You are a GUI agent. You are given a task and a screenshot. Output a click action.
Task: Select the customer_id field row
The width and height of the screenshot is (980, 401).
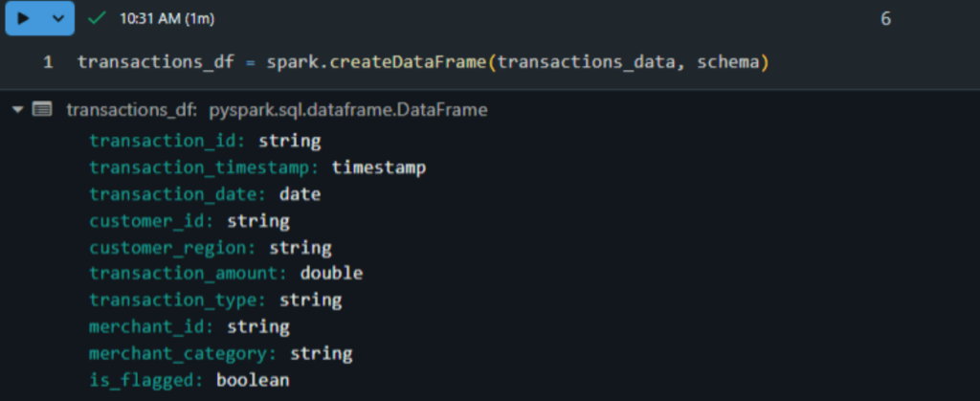189,221
